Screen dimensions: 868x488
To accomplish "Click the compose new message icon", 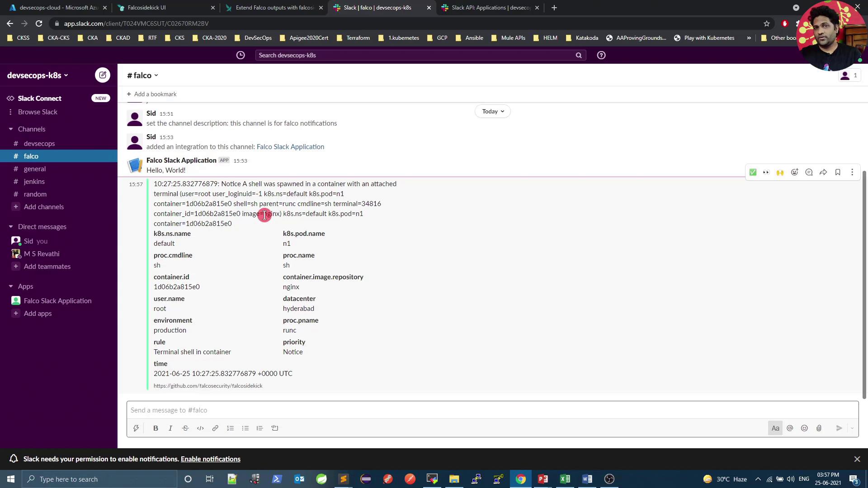I will [x=103, y=75].
